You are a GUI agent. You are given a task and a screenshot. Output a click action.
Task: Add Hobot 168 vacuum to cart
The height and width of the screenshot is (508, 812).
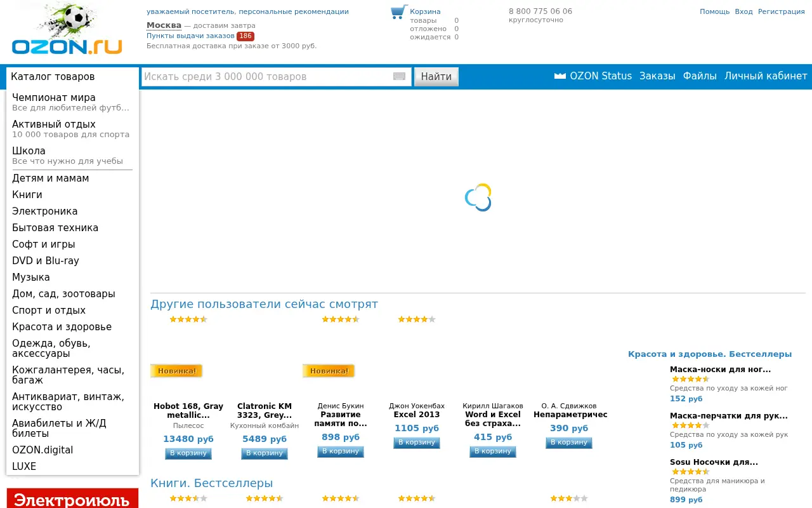click(188, 453)
